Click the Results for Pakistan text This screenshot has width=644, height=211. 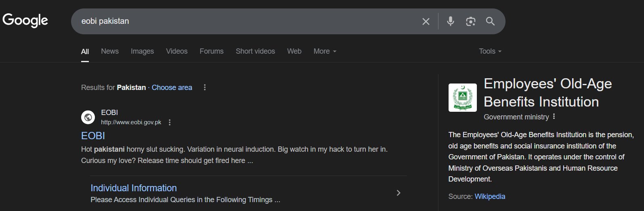pos(113,88)
